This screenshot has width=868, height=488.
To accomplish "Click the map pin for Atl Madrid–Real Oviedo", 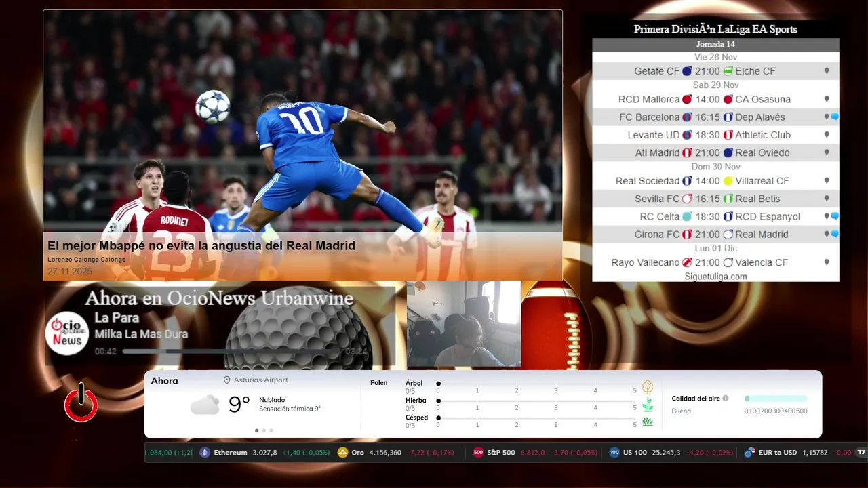I will (827, 152).
